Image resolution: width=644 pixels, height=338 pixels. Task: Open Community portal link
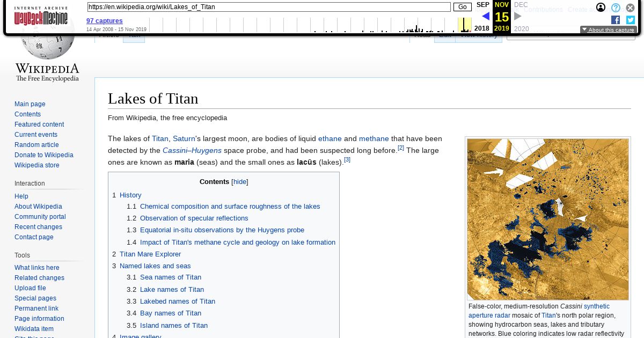pos(40,217)
